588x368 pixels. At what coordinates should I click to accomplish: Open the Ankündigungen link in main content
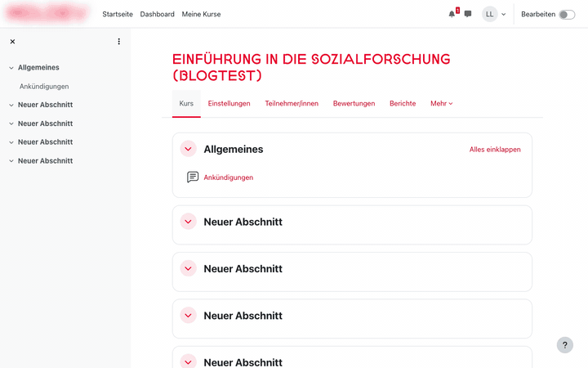229,177
